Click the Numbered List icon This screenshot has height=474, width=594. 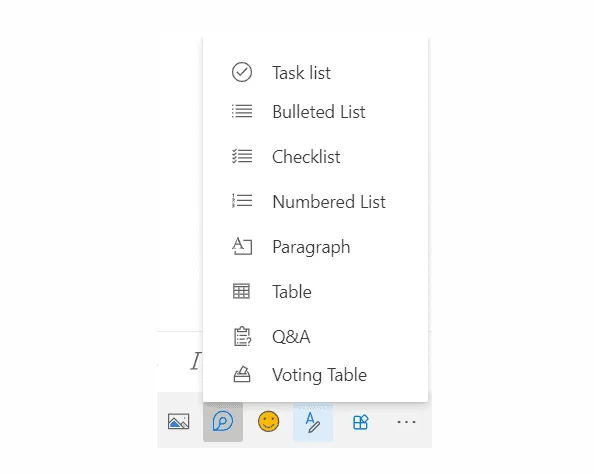(x=242, y=201)
